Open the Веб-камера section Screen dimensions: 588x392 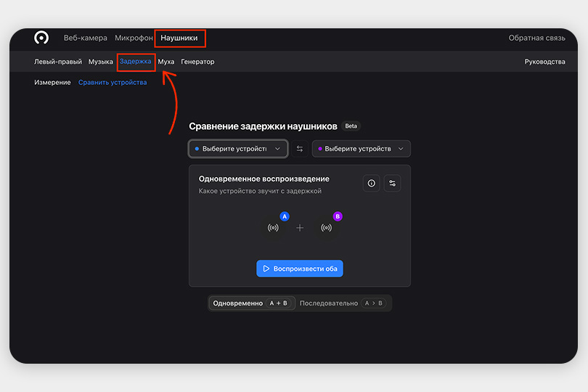85,38
